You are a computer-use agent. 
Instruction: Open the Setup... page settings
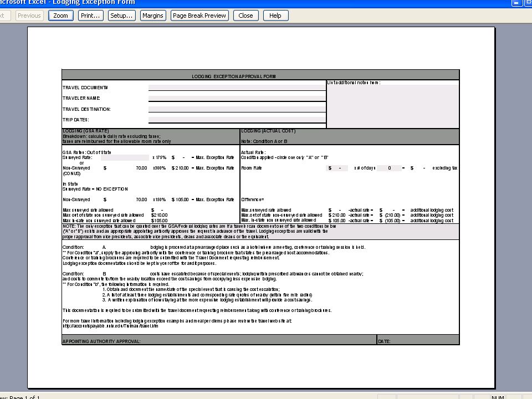(121, 16)
